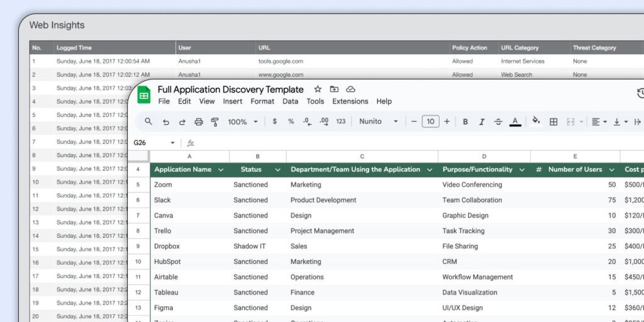The image size is (644, 322).
Task: Click the select-all corner box
Action: pyautogui.click(x=139, y=157)
